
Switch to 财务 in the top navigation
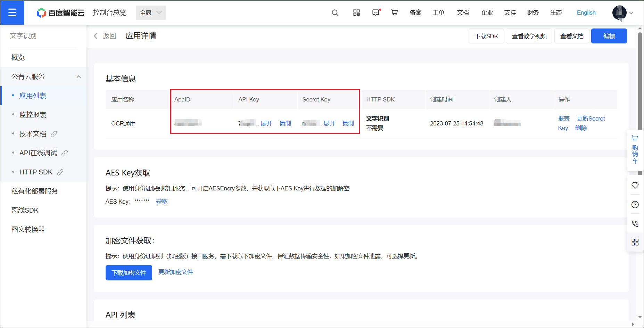[x=532, y=13]
